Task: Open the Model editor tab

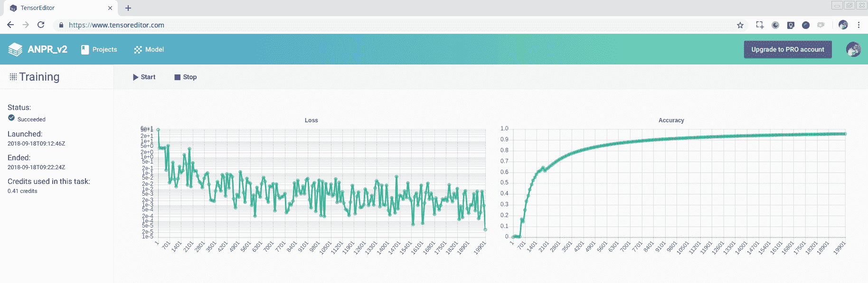Action: point(149,49)
